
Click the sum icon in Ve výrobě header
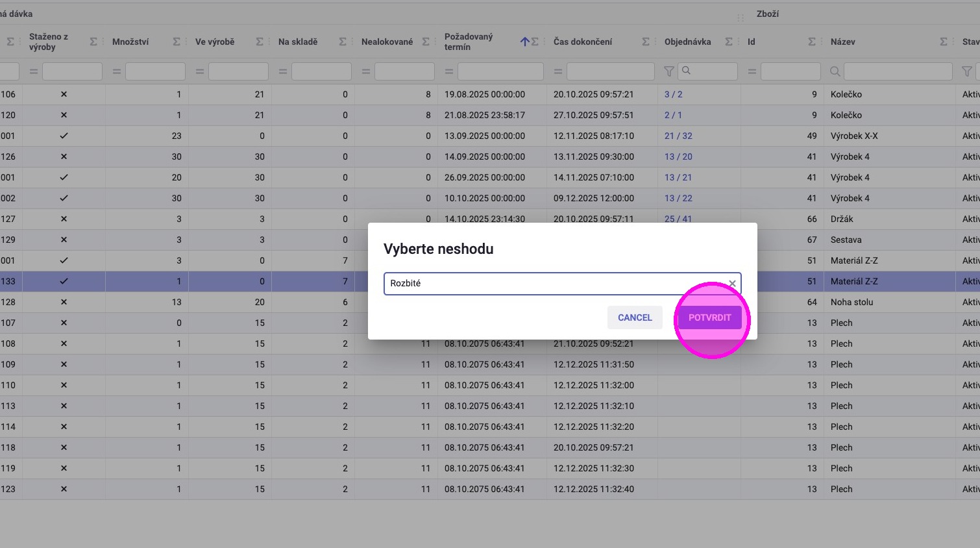(x=260, y=42)
